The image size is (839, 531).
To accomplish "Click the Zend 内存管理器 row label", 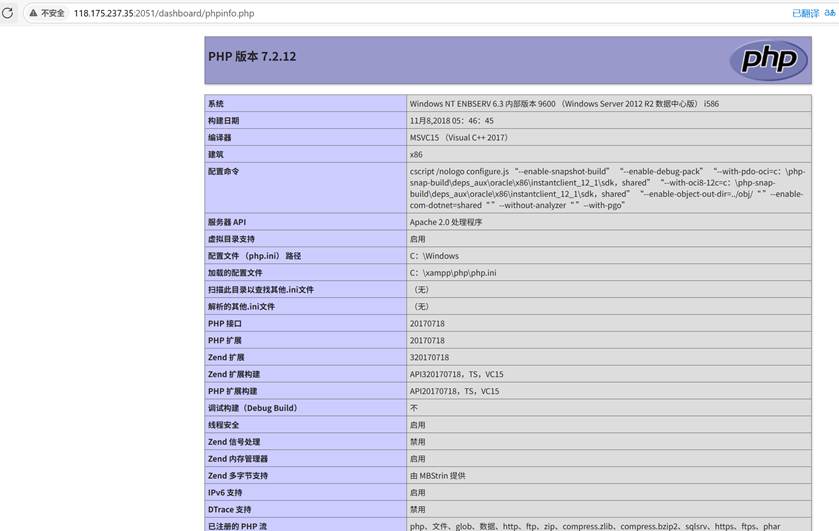I will [238, 459].
